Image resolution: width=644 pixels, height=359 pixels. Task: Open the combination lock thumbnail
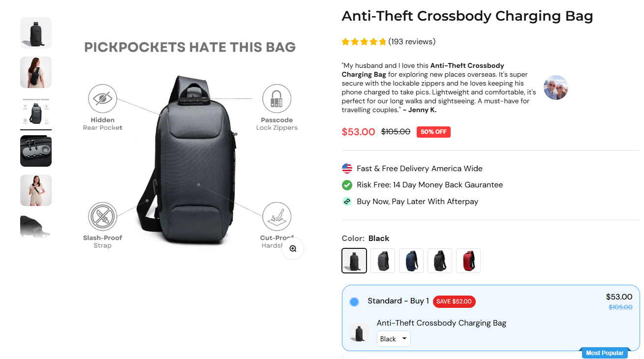tap(35, 151)
